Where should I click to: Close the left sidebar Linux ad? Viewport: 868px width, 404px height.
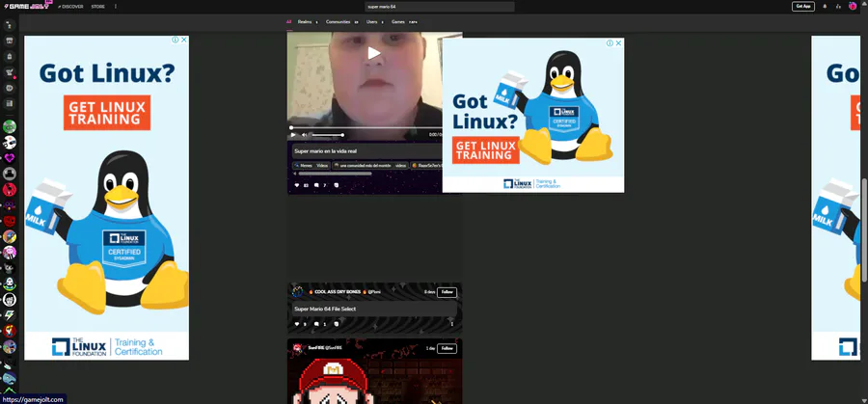[184, 40]
